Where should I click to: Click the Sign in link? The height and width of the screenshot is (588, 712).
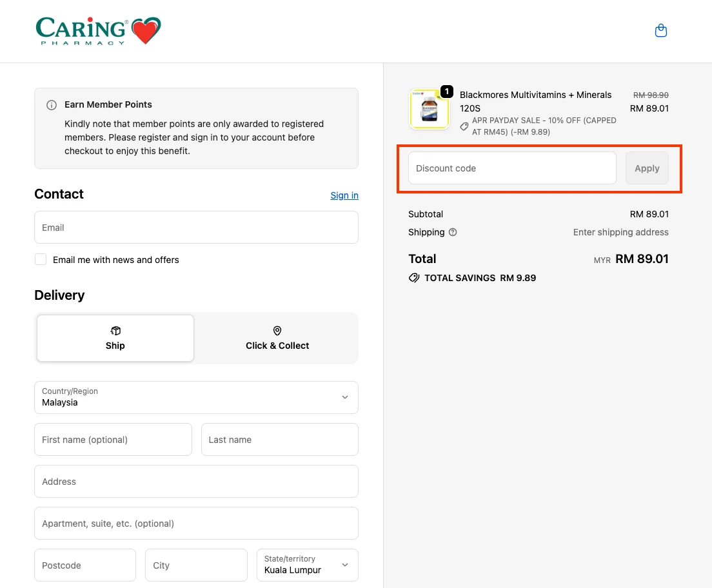pos(344,195)
